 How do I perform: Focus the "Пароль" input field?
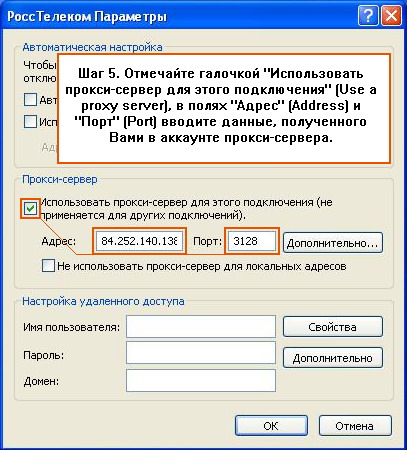click(201, 353)
